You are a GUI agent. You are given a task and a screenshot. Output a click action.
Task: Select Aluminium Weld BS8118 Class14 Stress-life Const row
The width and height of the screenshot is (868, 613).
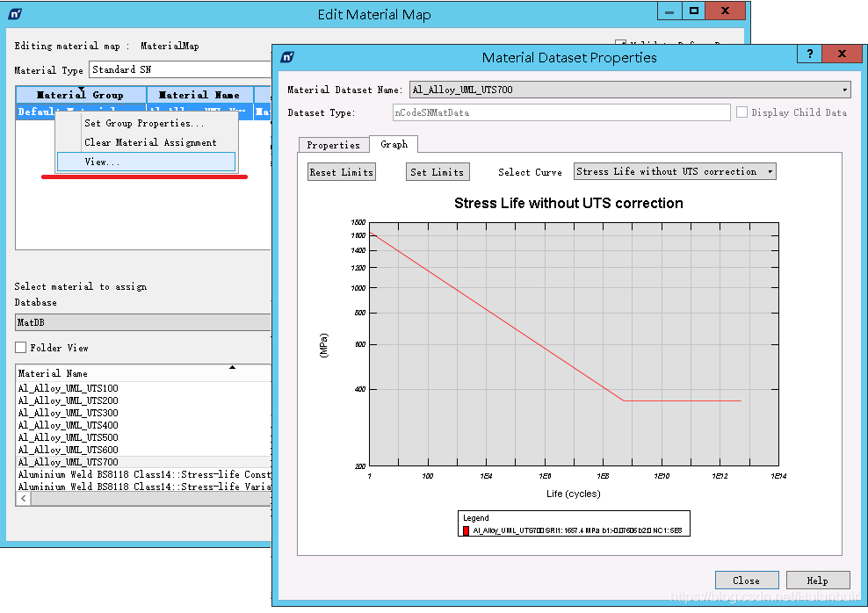143,474
